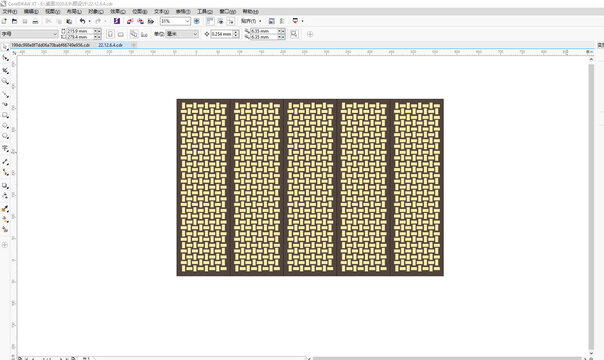Screen dimensions: 604x360
Task: Toggle the rulers display icon
Action: coord(210,21)
